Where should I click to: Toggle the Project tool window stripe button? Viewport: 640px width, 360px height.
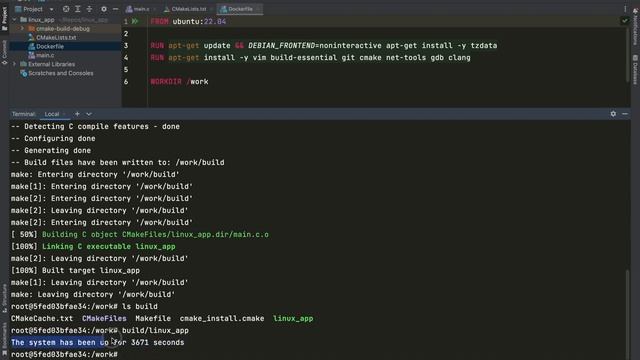4,18
